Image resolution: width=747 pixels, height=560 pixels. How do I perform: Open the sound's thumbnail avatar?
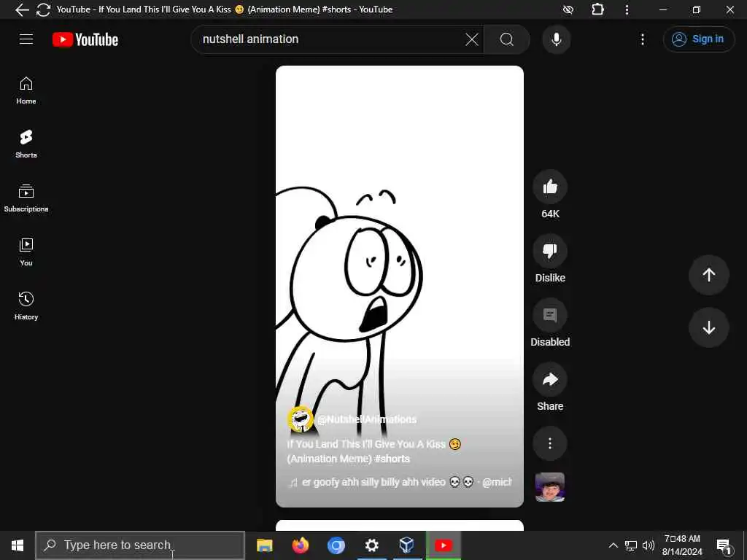point(550,487)
